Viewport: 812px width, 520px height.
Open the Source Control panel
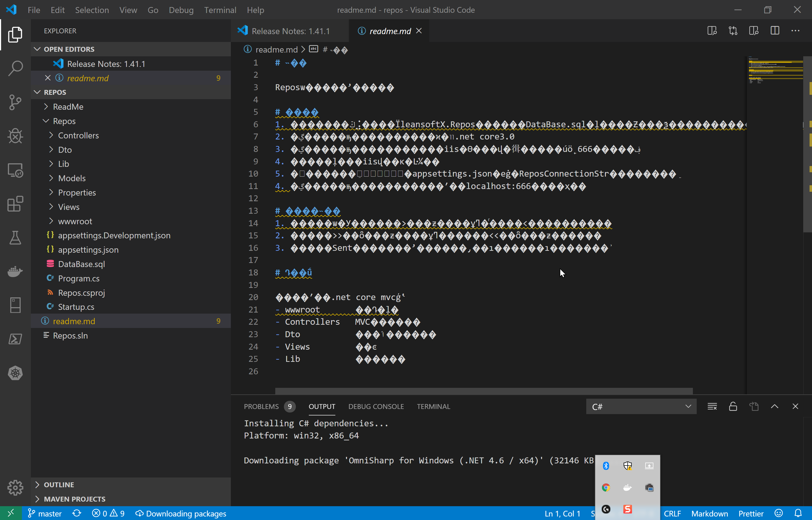15,102
